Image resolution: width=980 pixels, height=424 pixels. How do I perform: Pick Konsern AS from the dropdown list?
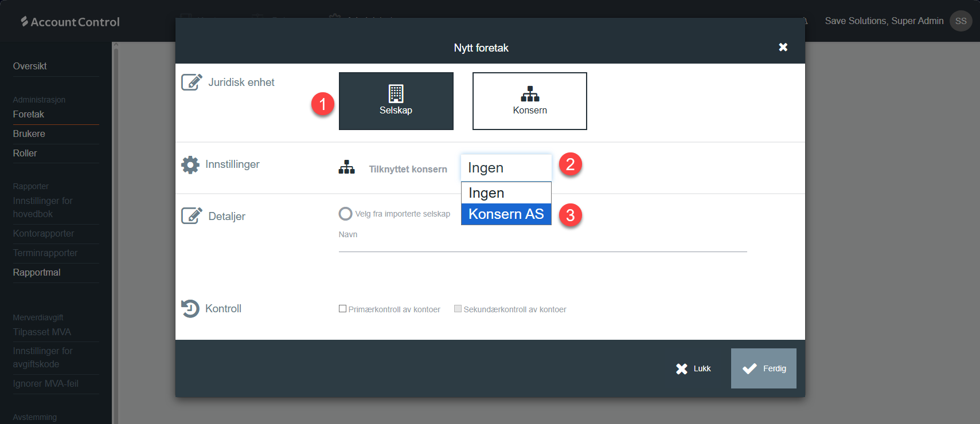click(506, 214)
